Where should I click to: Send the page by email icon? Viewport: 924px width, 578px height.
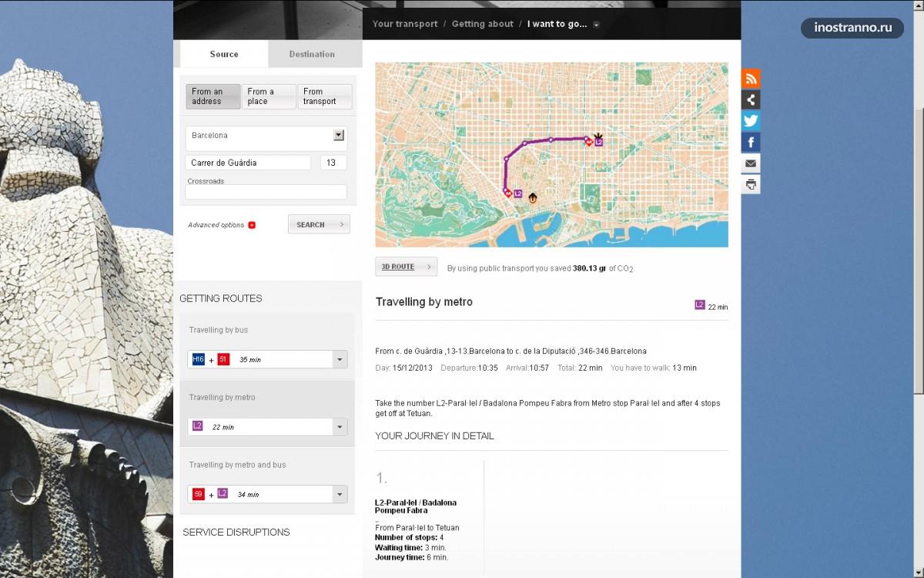(x=751, y=163)
